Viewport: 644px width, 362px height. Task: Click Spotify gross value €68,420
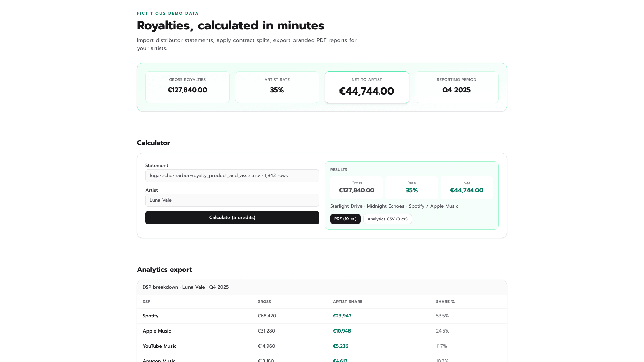[267, 316]
